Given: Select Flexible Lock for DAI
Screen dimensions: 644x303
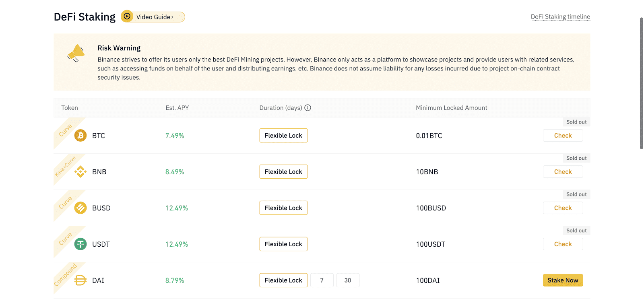Looking at the screenshot, I should pyautogui.click(x=283, y=280).
